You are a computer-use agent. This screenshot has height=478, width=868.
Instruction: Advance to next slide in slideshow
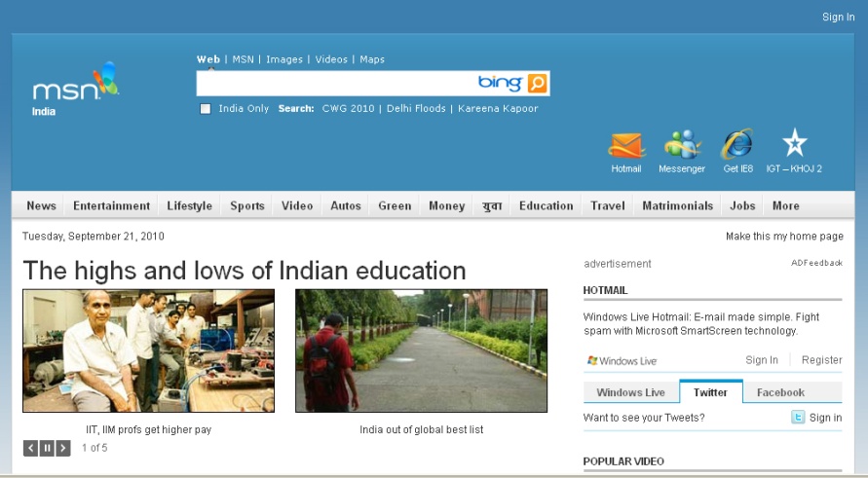(x=63, y=448)
